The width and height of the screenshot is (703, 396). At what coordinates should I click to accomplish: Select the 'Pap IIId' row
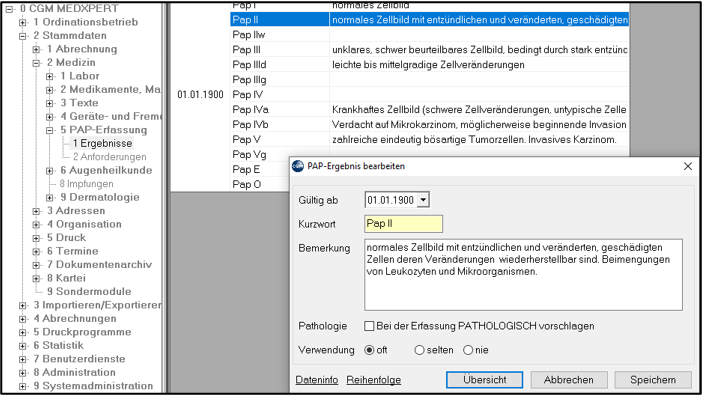click(x=429, y=65)
